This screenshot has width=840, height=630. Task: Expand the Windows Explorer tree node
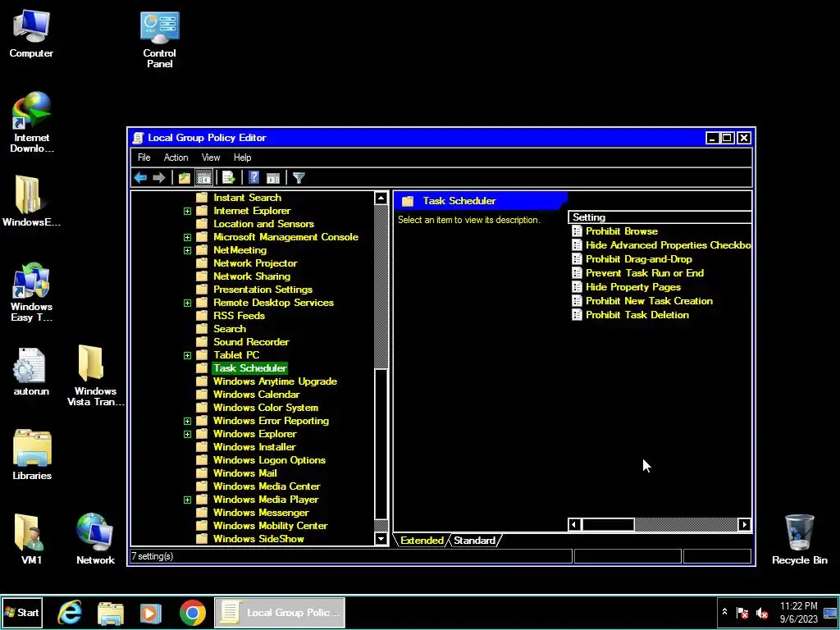point(187,434)
